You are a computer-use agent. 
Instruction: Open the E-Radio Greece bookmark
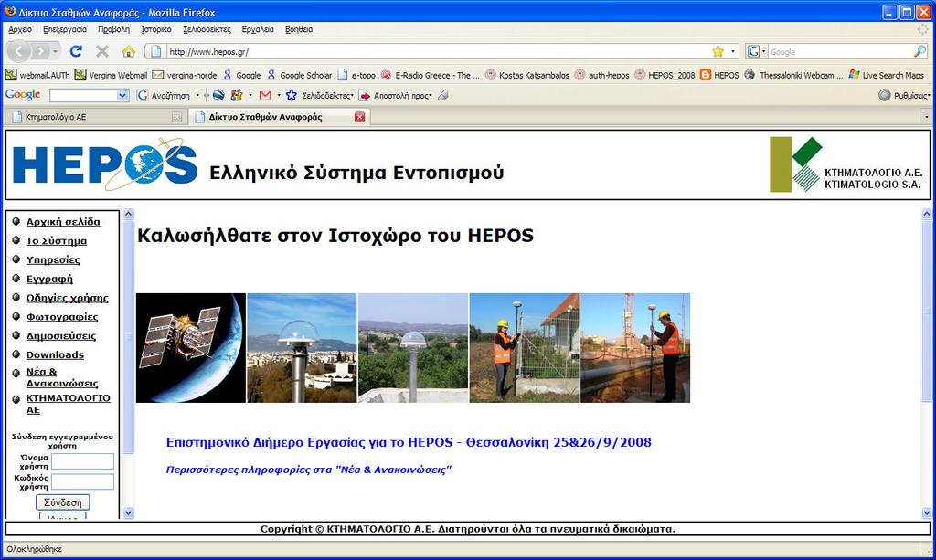(x=430, y=75)
